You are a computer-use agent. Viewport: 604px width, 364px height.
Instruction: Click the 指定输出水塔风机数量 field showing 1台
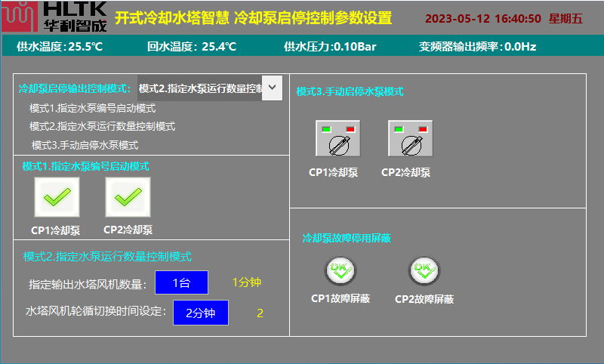181,282
